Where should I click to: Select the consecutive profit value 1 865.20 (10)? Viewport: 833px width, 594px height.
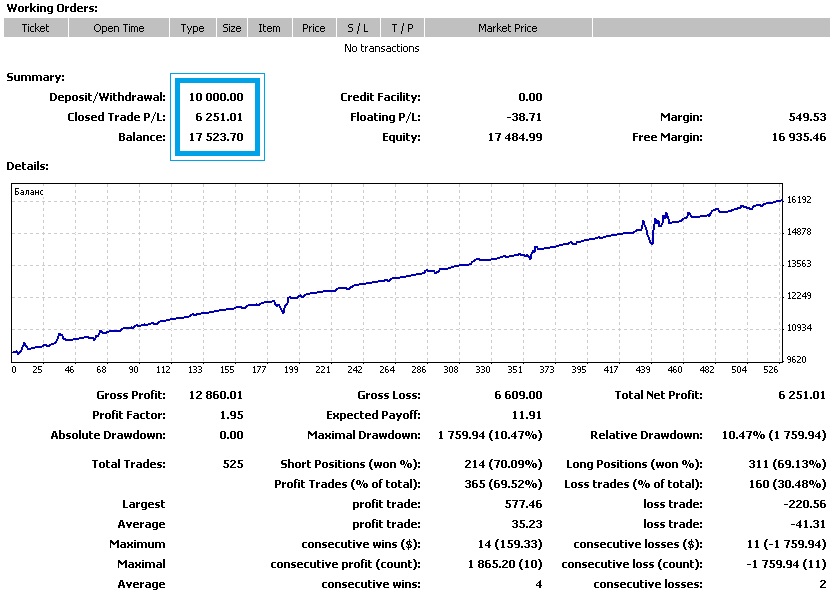505,564
